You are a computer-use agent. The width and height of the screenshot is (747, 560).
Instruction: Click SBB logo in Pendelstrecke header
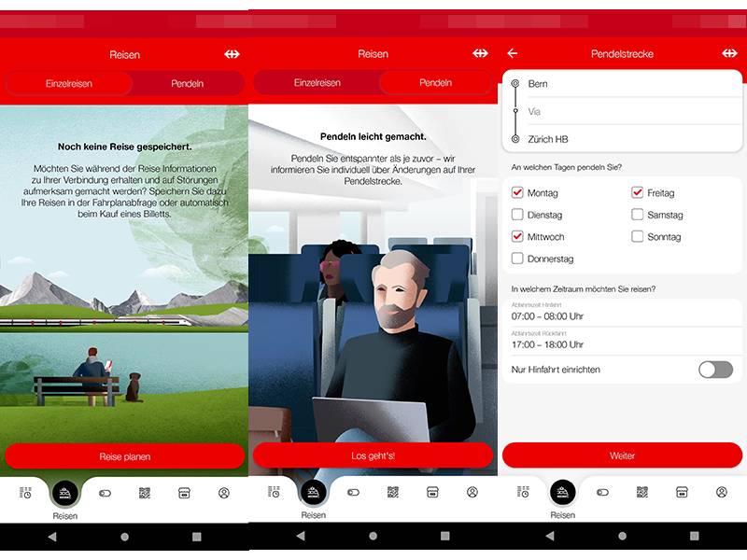729,53
